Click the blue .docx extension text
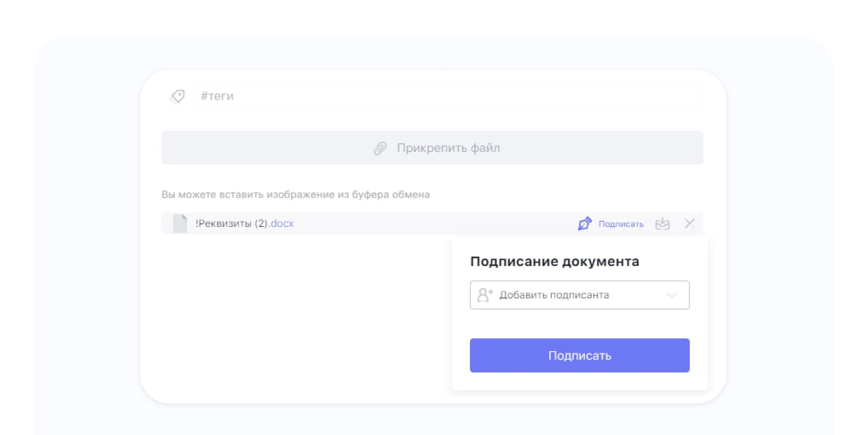The height and width of the screenshot is (435, 868). (x=282, y=224)
